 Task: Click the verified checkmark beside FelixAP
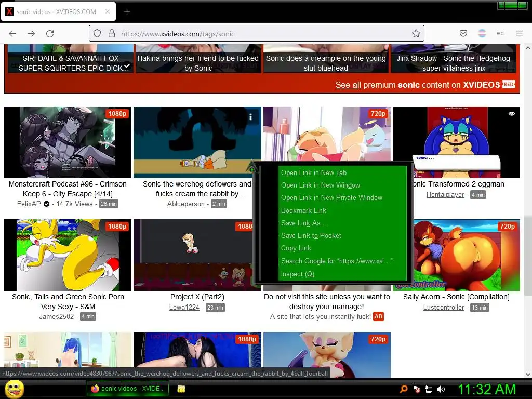[46, 204]
